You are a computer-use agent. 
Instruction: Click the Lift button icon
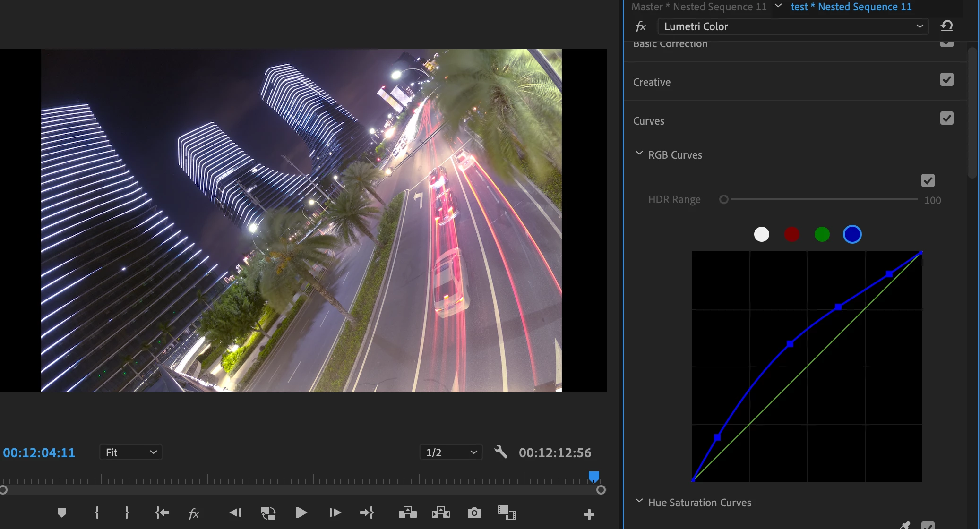coord(407,513)
